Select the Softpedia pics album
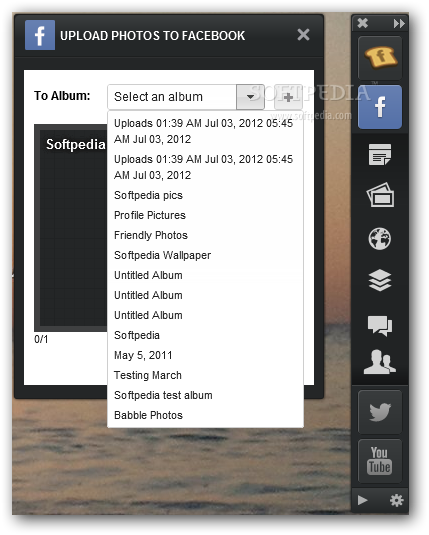Screen dimensions: 429x535 (x=205, y=195)
